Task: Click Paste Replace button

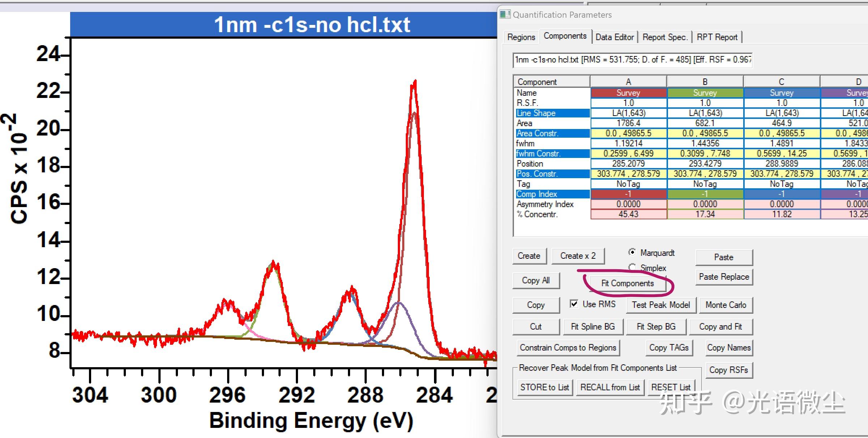Action: pyautogui.click(x=724, y=277)
